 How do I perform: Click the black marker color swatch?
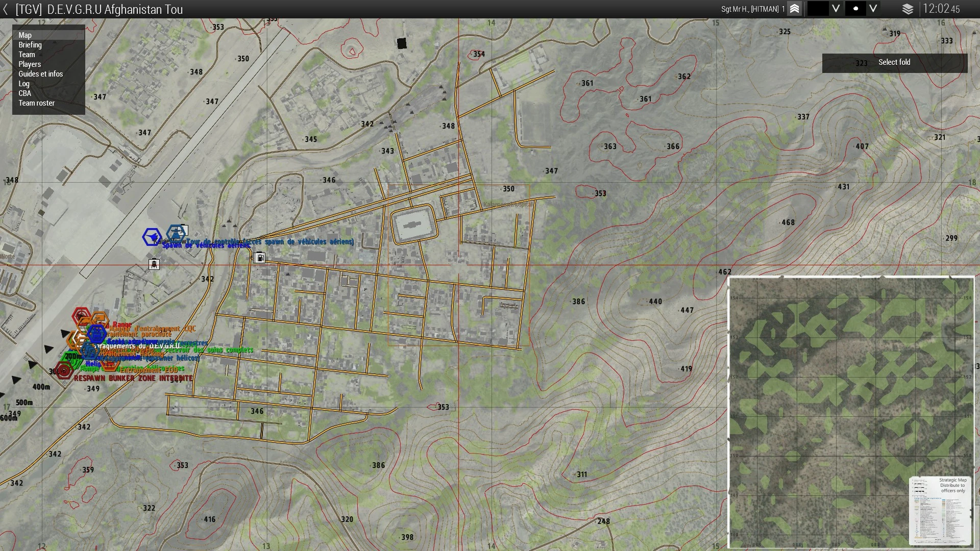(x=818, y=9)
